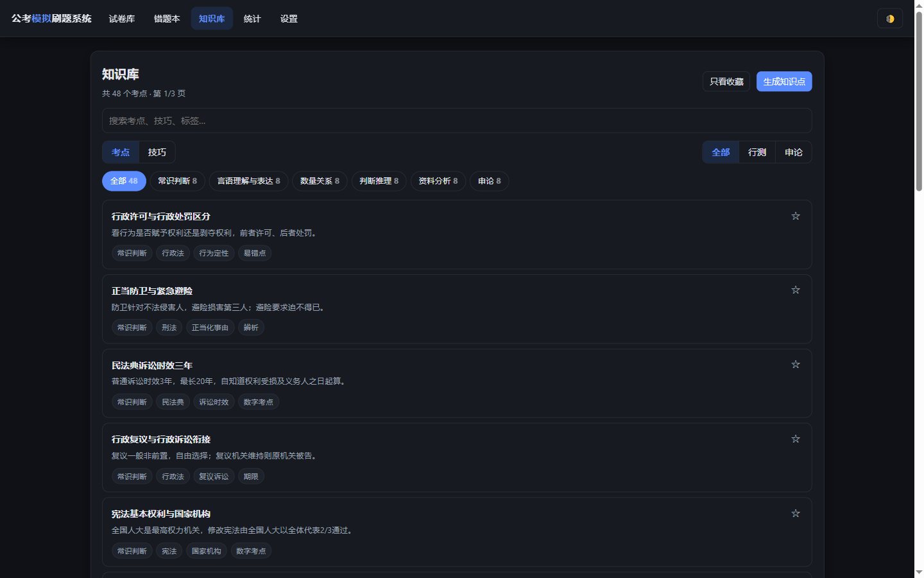Open the 宪法基本权利与国家机构 card title
Image resolution: width=924 pixels, height=578 pixels.
[x=161, y=514]
